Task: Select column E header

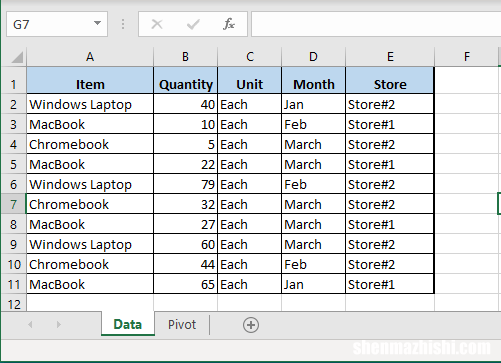Action: click(x=390, y=57)
